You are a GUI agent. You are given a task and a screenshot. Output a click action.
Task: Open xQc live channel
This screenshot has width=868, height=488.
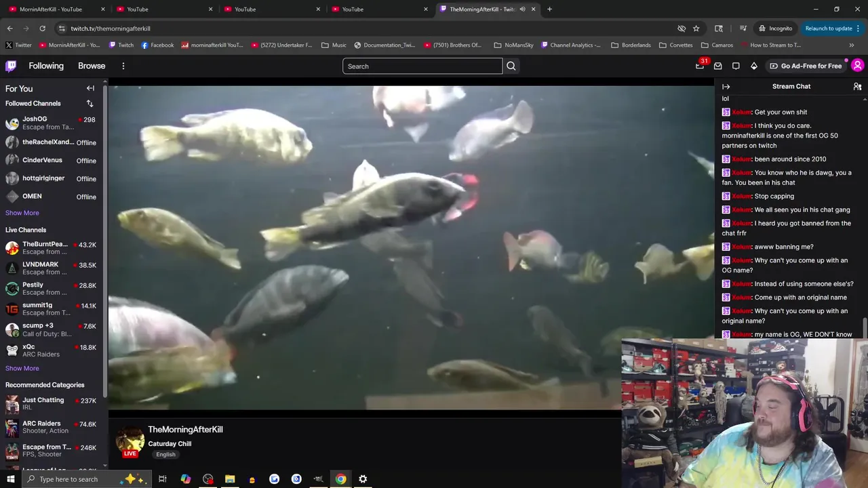(51, 350)
